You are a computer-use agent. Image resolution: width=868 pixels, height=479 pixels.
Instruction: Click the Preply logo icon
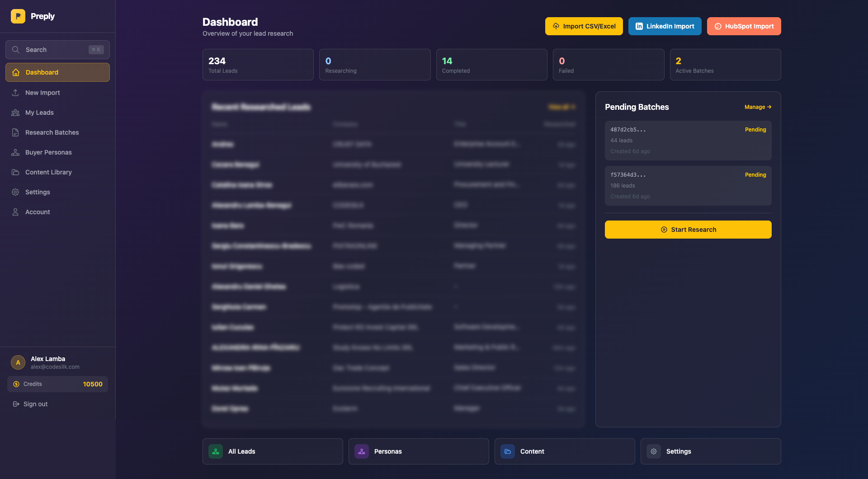pyautogui.click(x=18, y=16)
